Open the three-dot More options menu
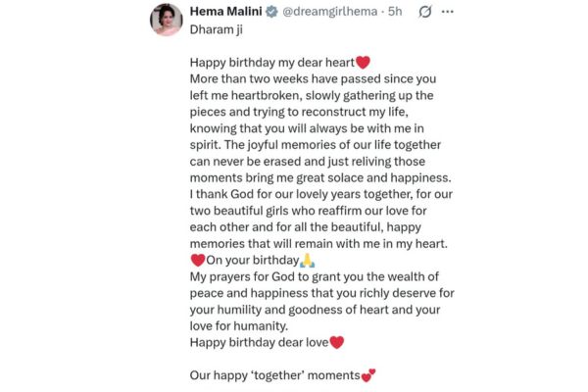Image resolution: width=588 pixels, height=392 pixels. click(x=449, y=12)
